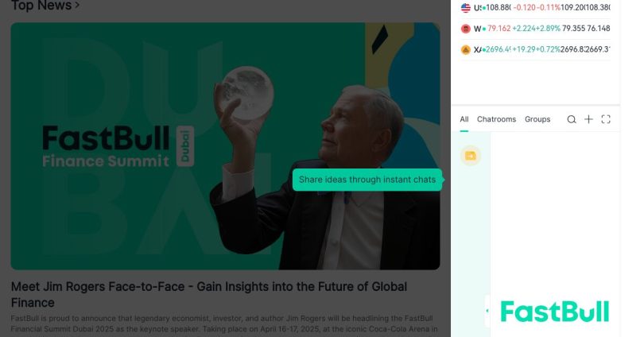The height and width of the screenshot is (337, 644).
Task: Click the gold XAU icon in quotes
Action: [x=465, y=49]
